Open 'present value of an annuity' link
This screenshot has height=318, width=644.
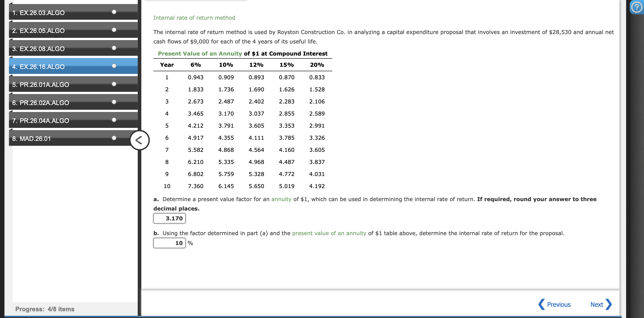point(329,233)
